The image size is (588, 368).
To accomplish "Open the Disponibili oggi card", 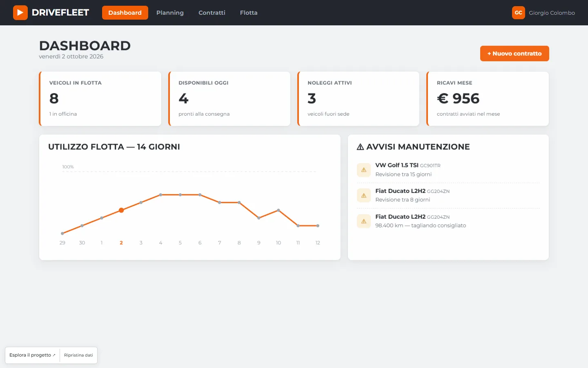I will pos(229,99).
